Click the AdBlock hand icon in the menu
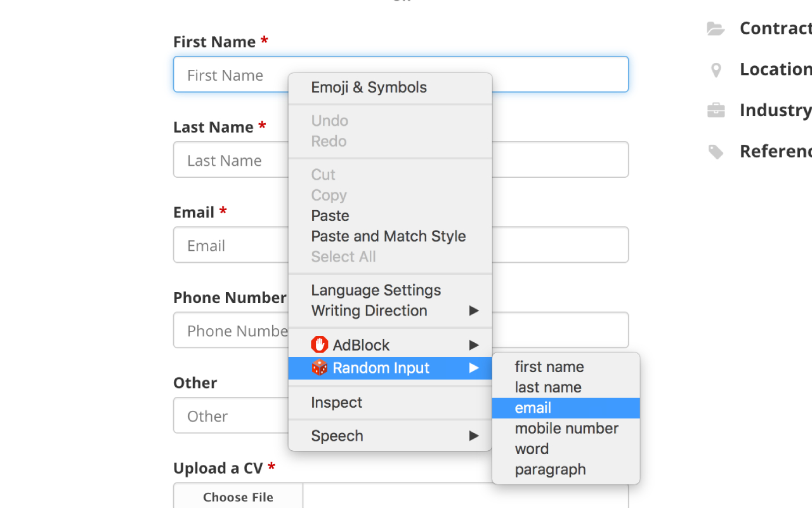The image size is (812, 508). click(x=318, y=344)
